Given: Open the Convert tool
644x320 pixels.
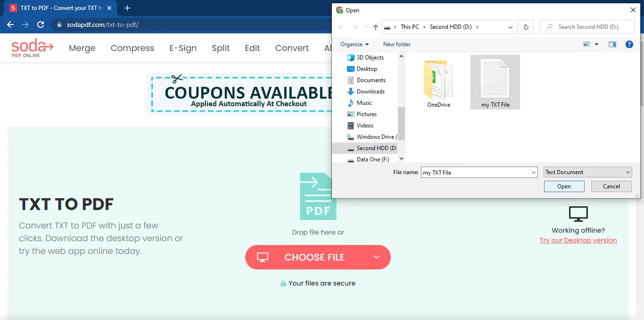Looking at the screenshot, I should tap(291, 48).
